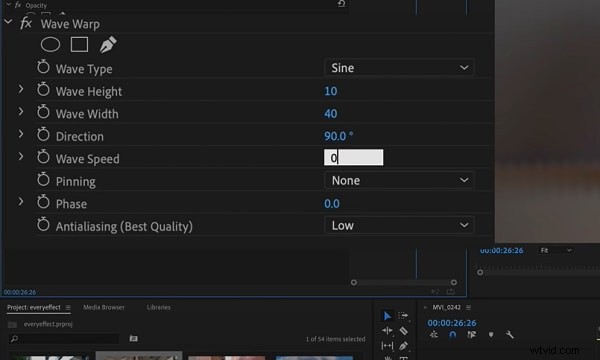Toggle insert sequences as nests option
Viewport: 600px width, 360px height.
[x=434, y=335]
